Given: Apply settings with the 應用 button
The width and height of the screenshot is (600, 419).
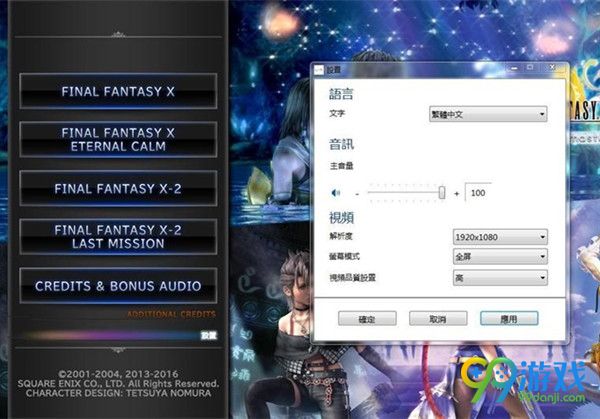Looking at the screenshot, I should click(x=509, y=318).
